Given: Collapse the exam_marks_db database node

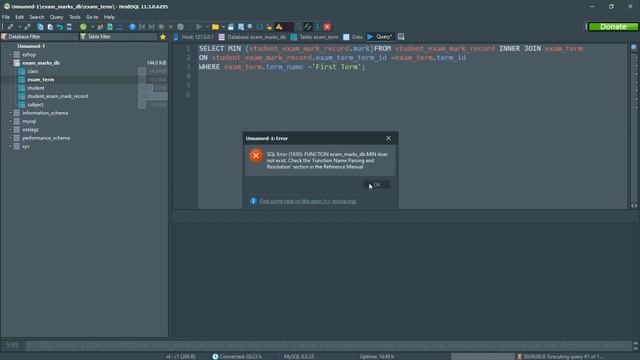Looking at the screenshot, I should pyautogui.click(x=11, y=63).
